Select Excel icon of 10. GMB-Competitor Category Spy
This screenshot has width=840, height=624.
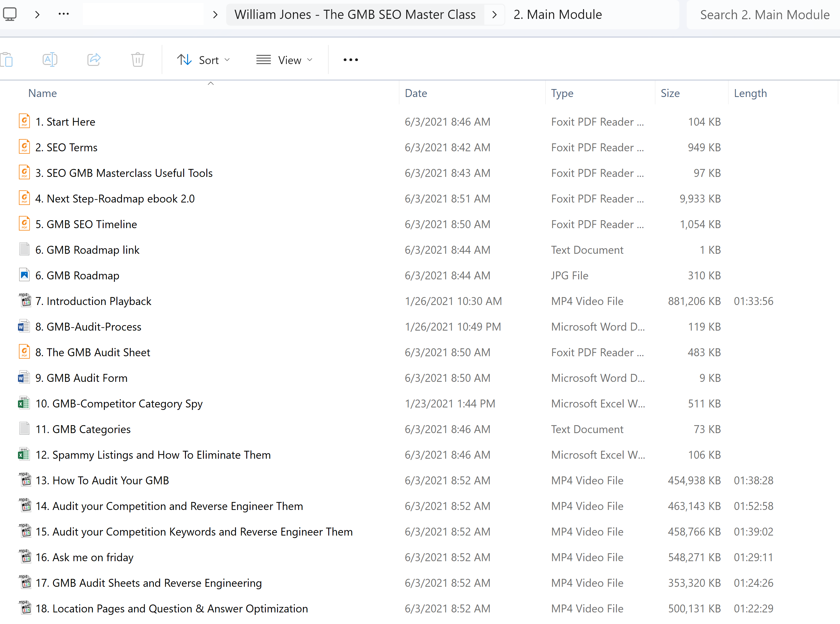24,403
